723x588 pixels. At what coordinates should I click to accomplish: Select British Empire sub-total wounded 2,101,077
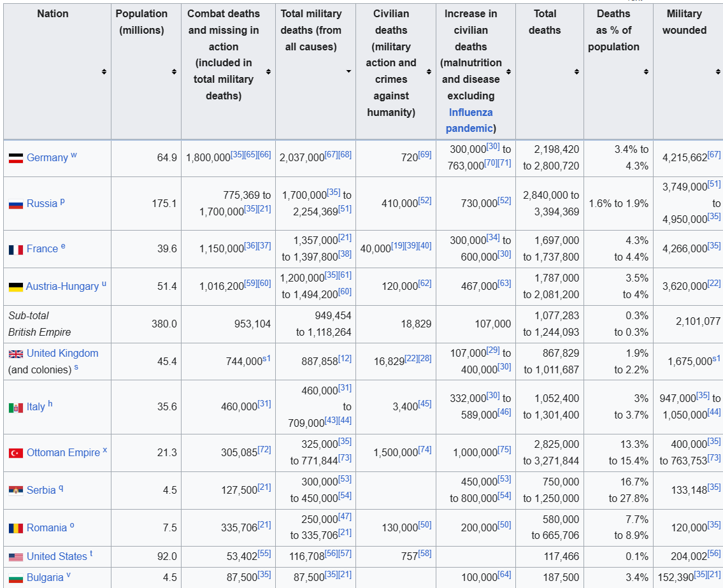698,322
